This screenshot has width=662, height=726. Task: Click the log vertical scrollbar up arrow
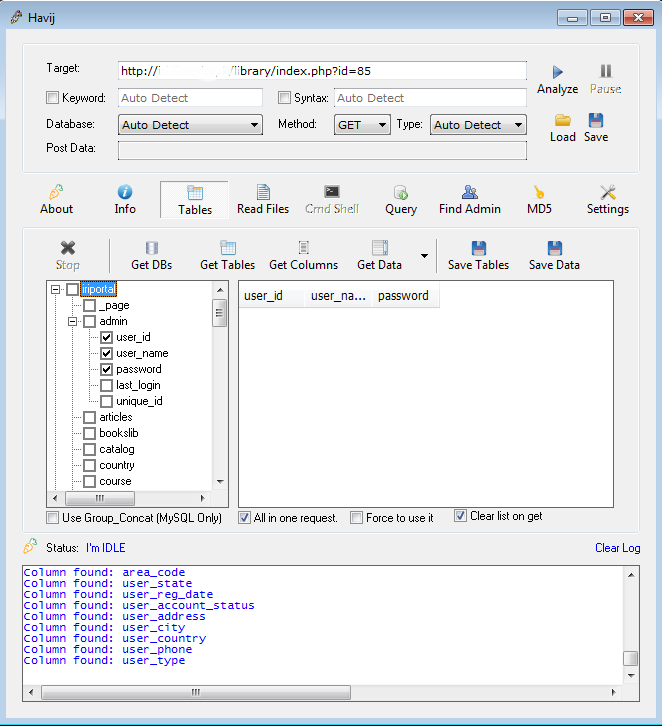point(631,575)
